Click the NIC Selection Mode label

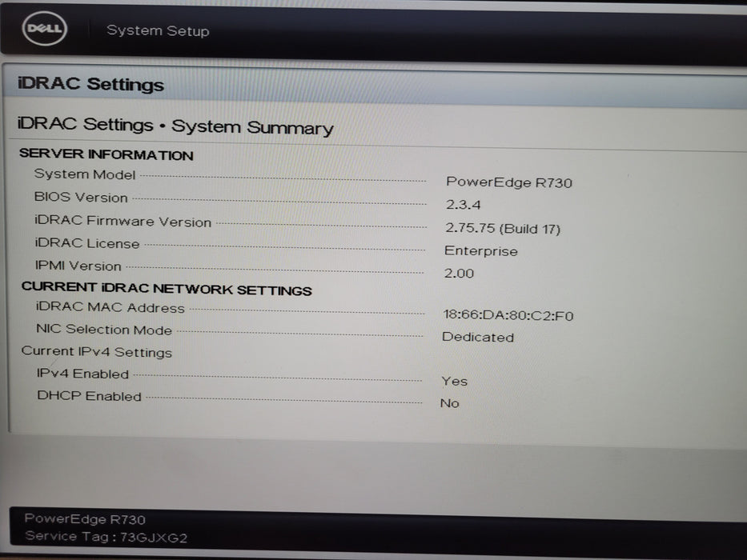point(104,330)
